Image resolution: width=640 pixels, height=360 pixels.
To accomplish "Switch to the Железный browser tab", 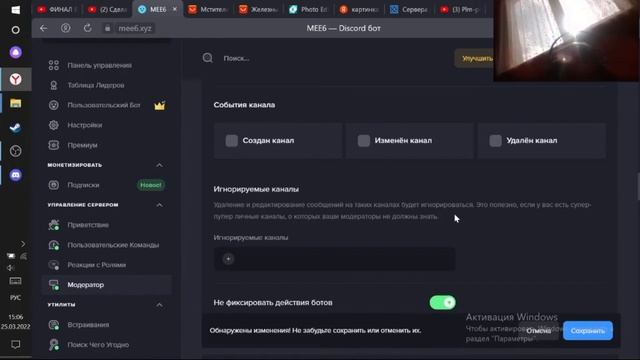I will coord(258,9).
